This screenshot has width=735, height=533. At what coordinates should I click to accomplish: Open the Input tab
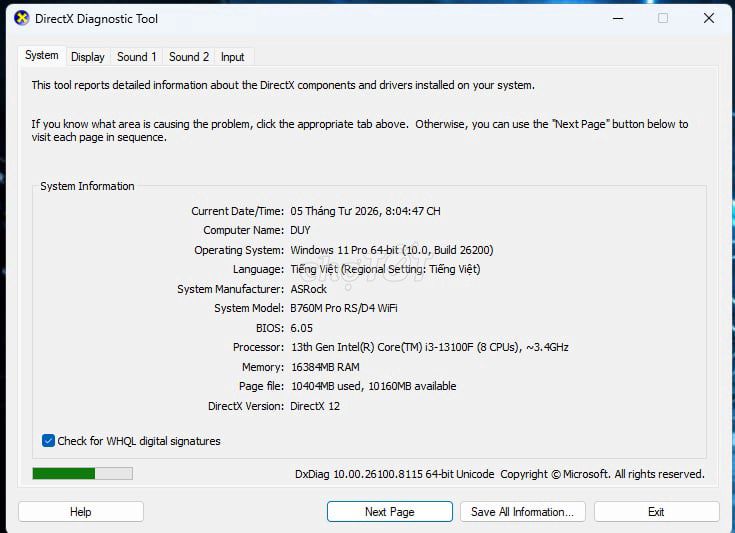coord(232,57)
